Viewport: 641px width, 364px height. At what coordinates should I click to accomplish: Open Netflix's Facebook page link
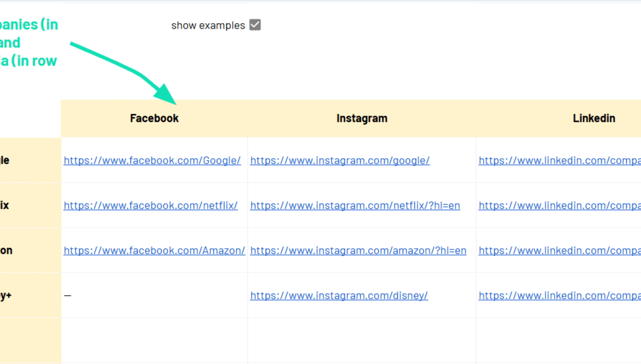[x=150, y=205]
